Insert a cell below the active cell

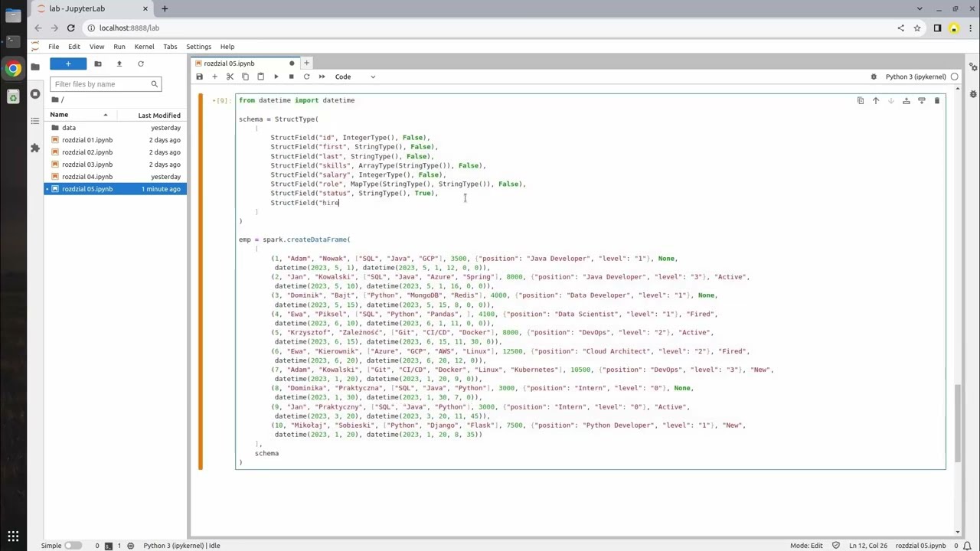(922, 100)
